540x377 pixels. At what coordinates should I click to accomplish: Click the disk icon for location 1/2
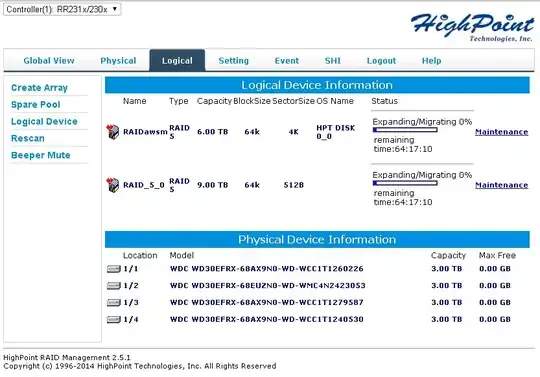coord(114,286)
